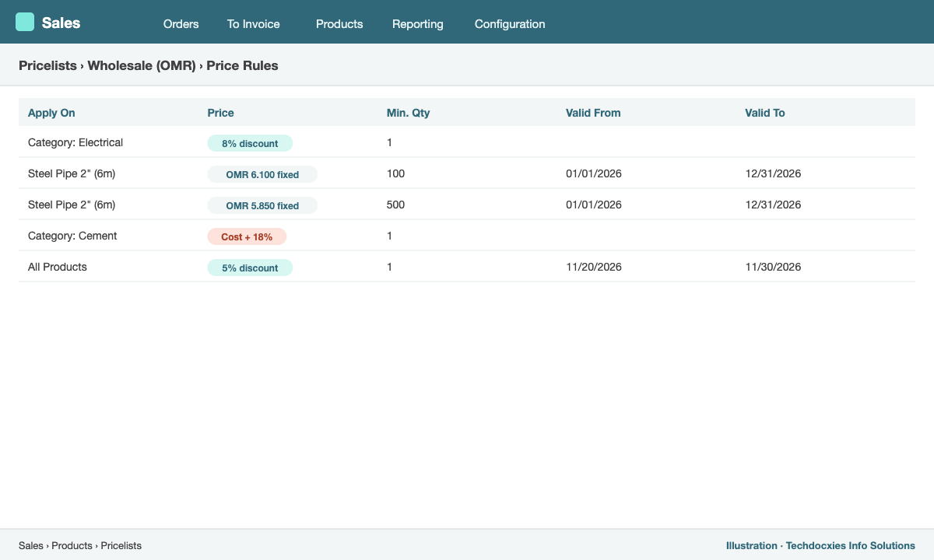This screenshot has height=560, width=934.
Task: Sort by Valid From column header
Action: [593, 113]
